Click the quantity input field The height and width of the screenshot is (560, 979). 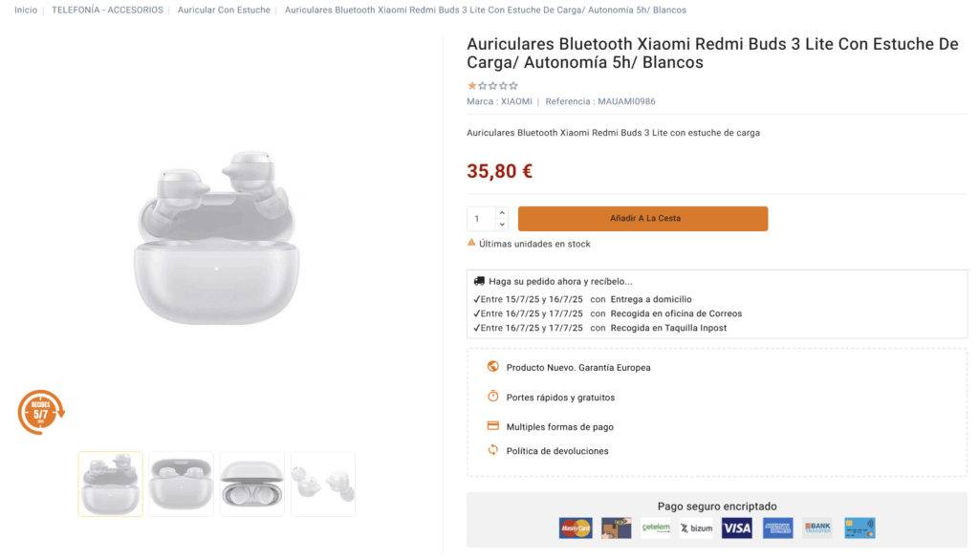point(481,219)
